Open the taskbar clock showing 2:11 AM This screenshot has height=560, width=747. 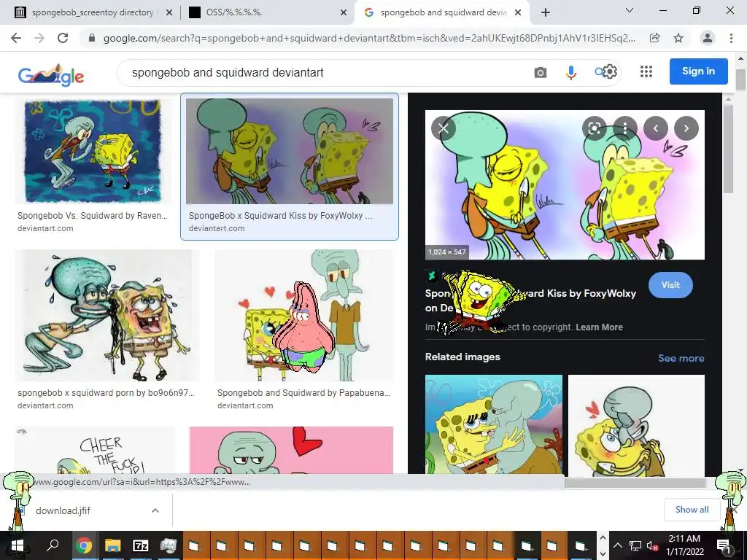tap(684, 545)
